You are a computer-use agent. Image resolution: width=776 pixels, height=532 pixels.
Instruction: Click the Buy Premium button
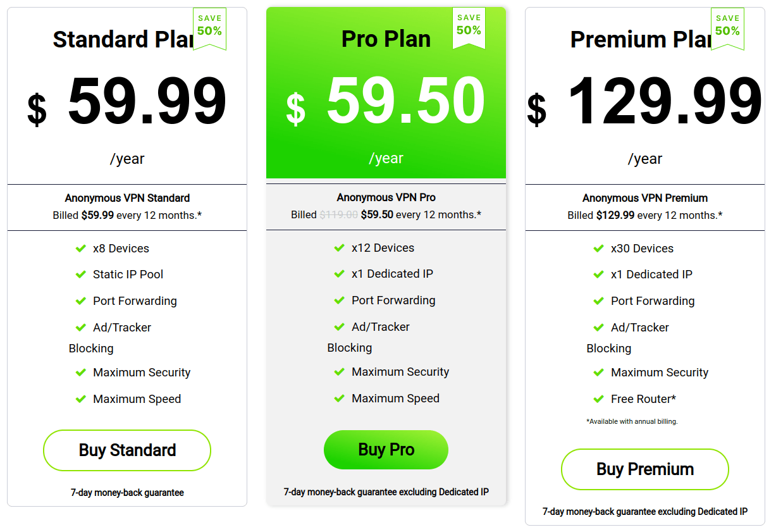(644, 469)
